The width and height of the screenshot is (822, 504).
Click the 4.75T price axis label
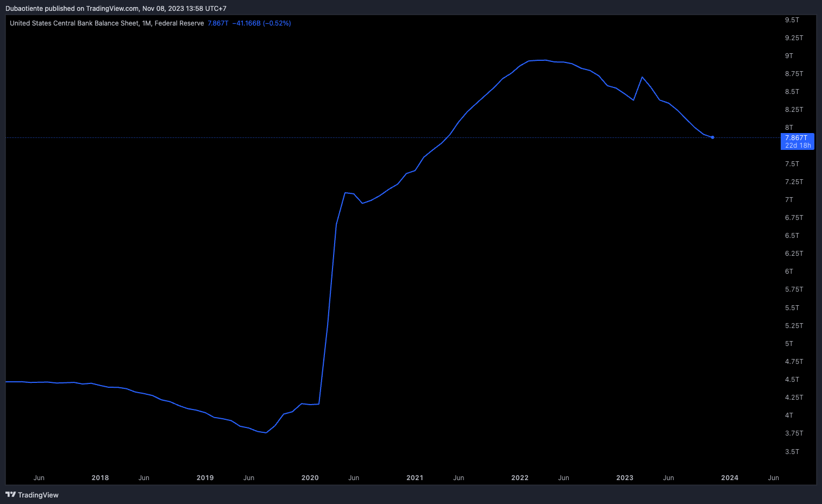coord(794,362)
